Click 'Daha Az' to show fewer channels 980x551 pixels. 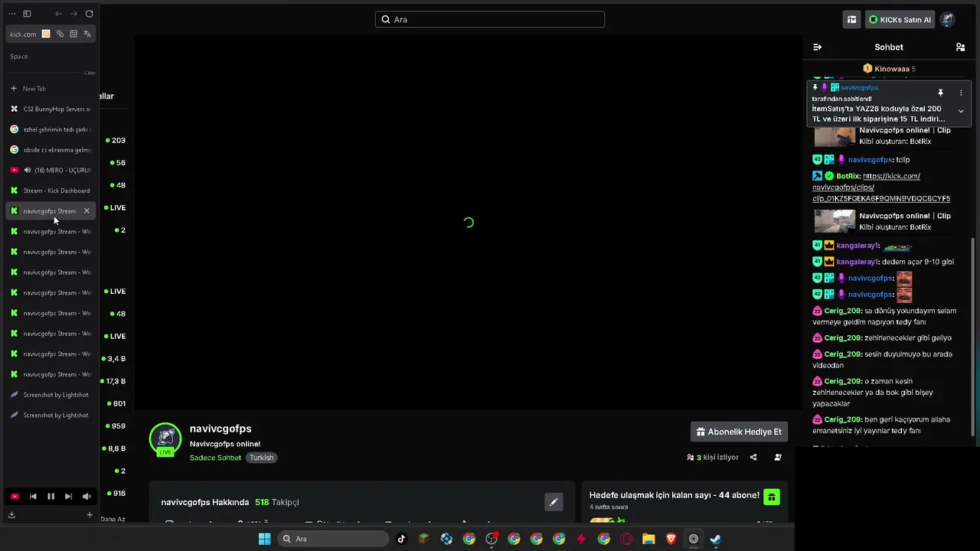[113, 519]
